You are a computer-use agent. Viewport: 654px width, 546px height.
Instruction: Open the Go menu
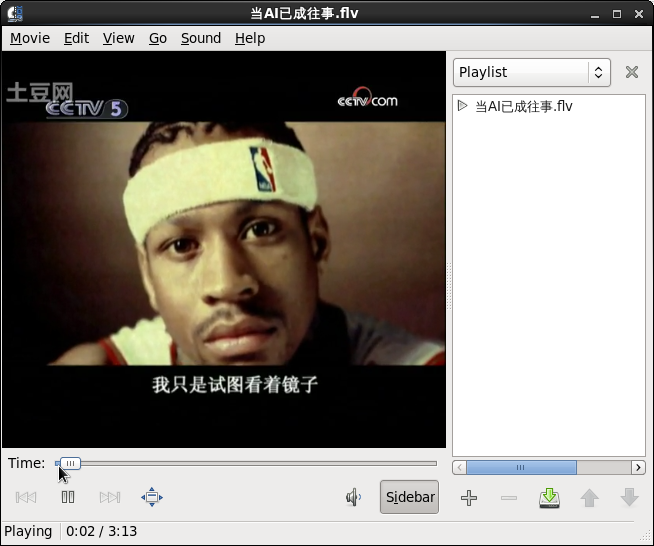click(158, 38)
